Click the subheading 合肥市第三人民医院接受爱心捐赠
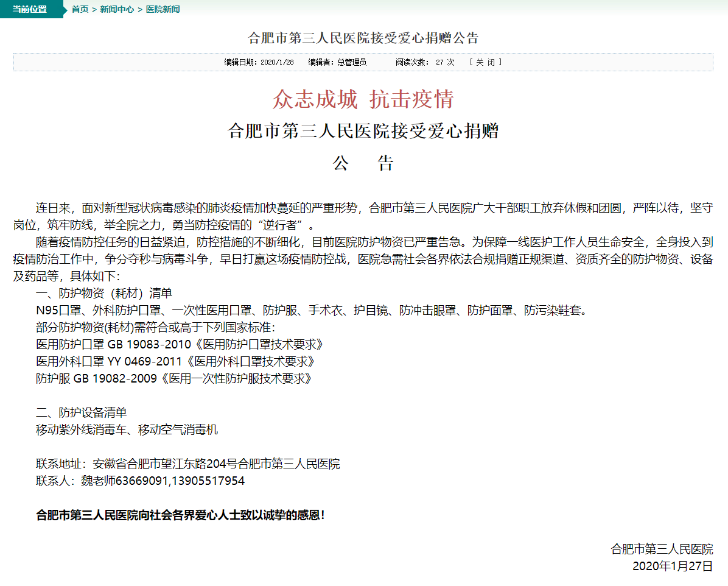728x586 pixels. point(363,131)
